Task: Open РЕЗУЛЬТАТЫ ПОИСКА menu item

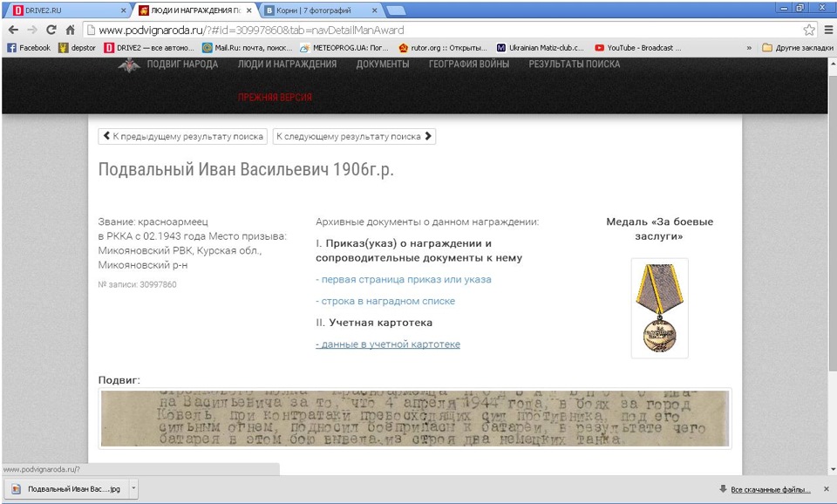Action: [575, 64]
